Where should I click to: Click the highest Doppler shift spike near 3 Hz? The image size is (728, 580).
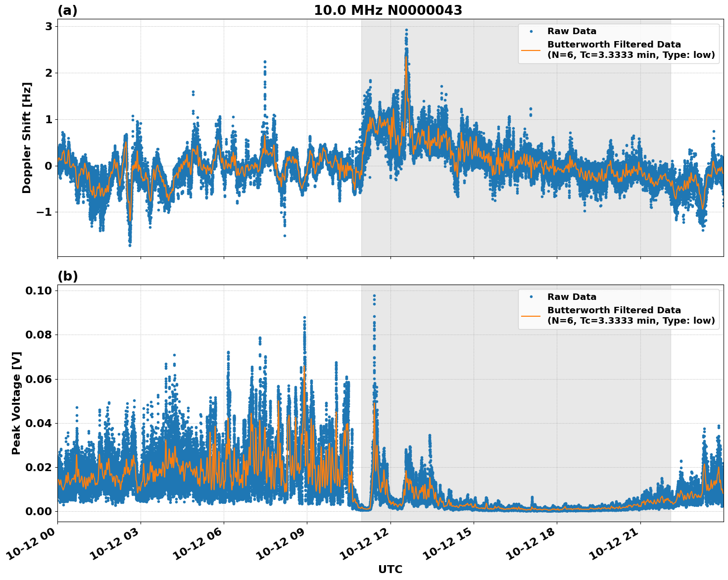click(x=406, y=30)
